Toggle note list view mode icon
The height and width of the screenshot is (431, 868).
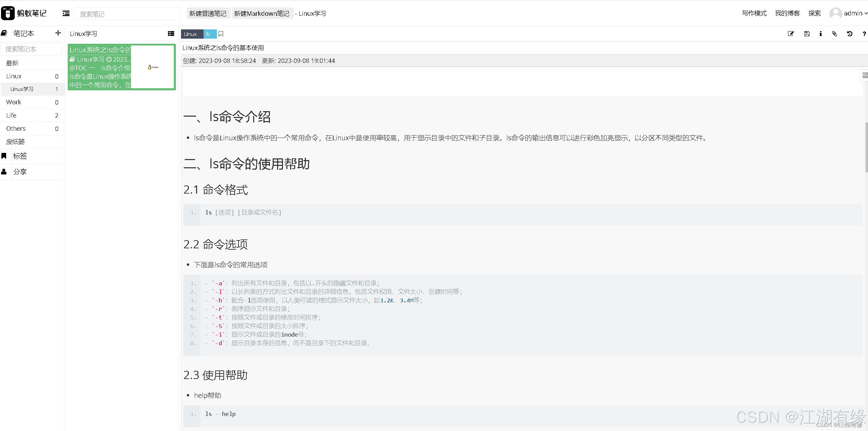(171, 34)
